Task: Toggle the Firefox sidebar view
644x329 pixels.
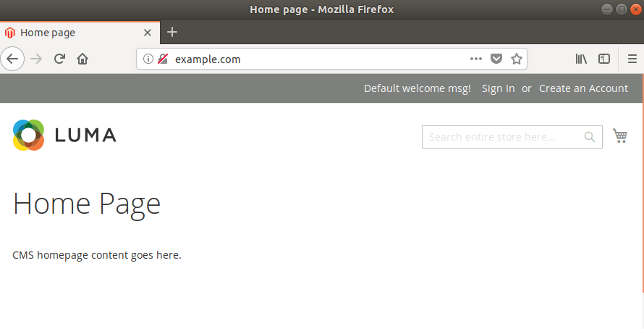Action: pyautogui.click(x=604, y=59)
